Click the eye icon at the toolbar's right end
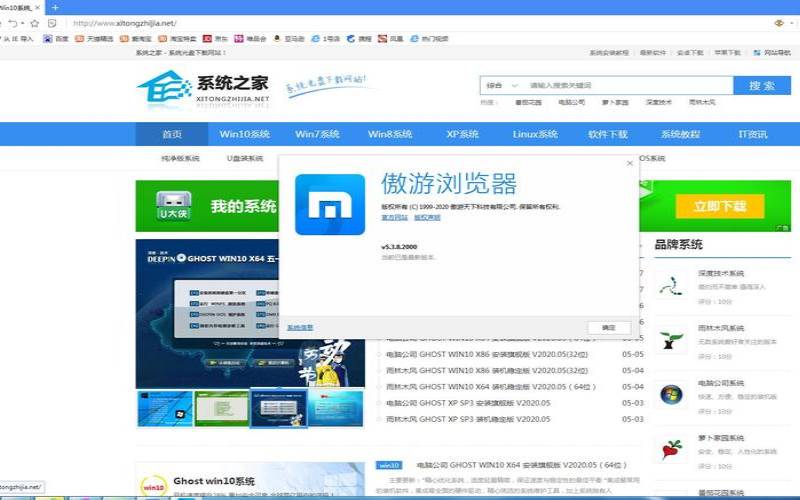Screen dimensions: 800x500 coord(779,23)
